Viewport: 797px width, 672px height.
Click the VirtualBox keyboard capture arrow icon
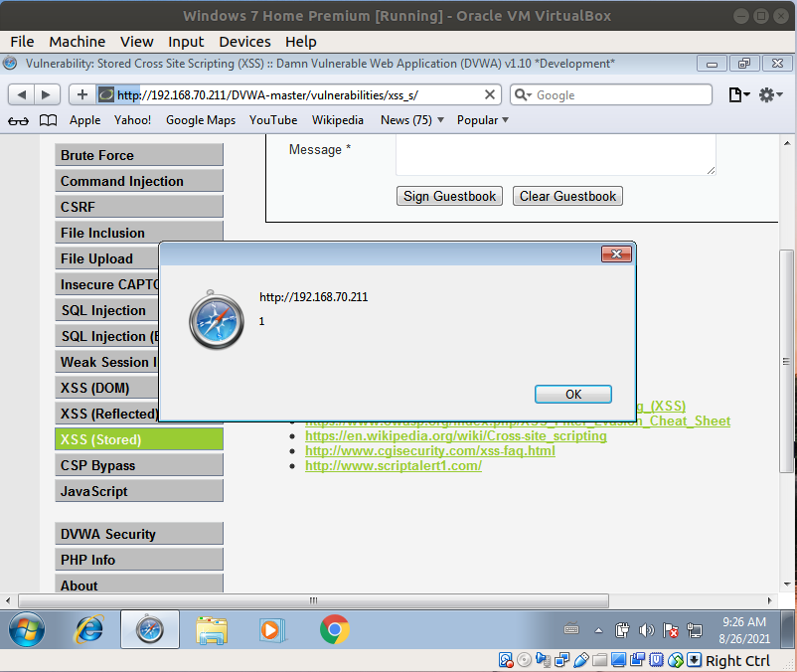tap(695, 660)
